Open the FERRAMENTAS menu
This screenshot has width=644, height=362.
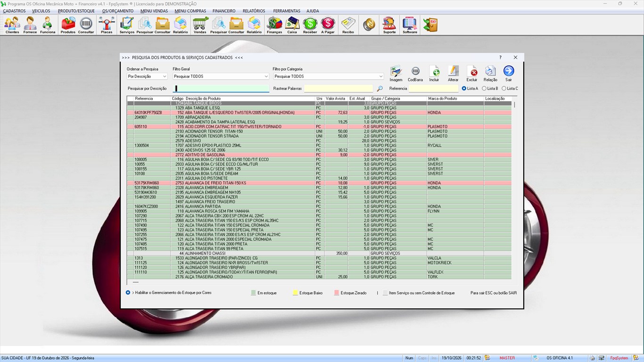point(287,11)
